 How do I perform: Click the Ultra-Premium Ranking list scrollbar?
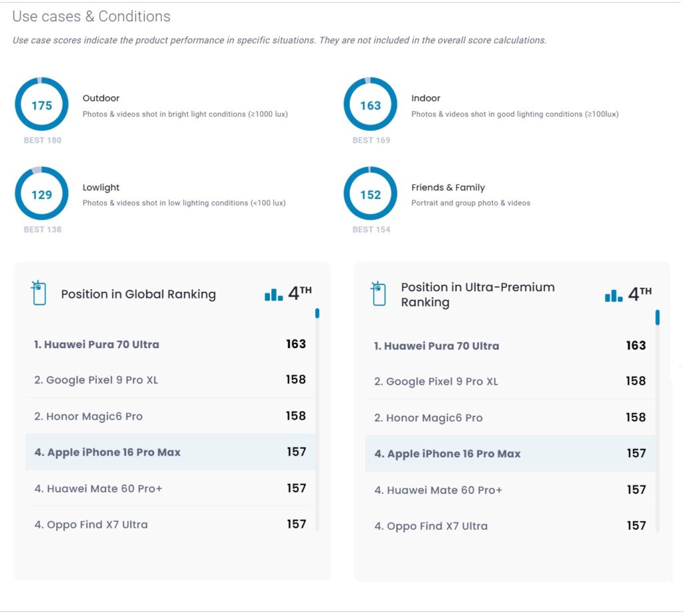pos(657,317)
